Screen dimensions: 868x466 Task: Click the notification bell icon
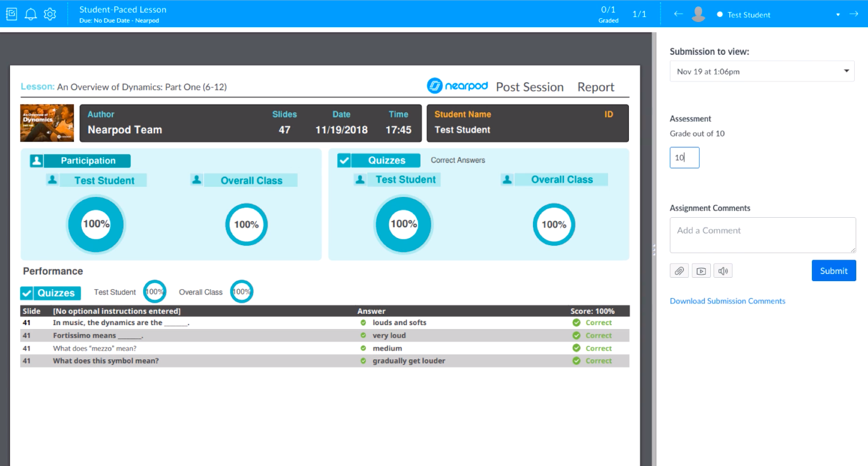(x=30, y=14)
